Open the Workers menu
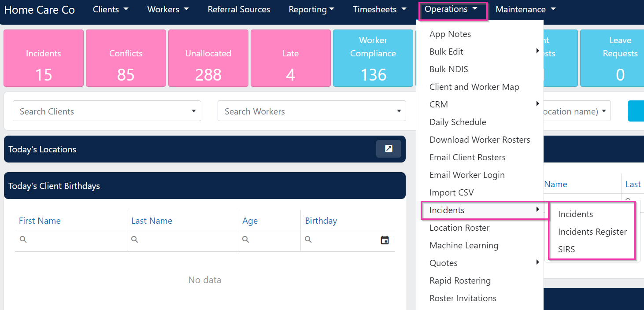The height and width of the screenshot is (310, 644). pyautogui.click(x=168, y=9)
